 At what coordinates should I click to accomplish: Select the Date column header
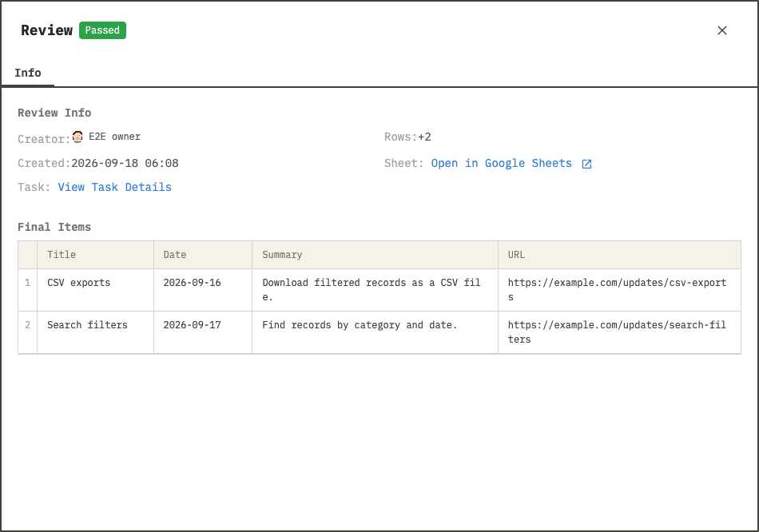pos(203,255)
